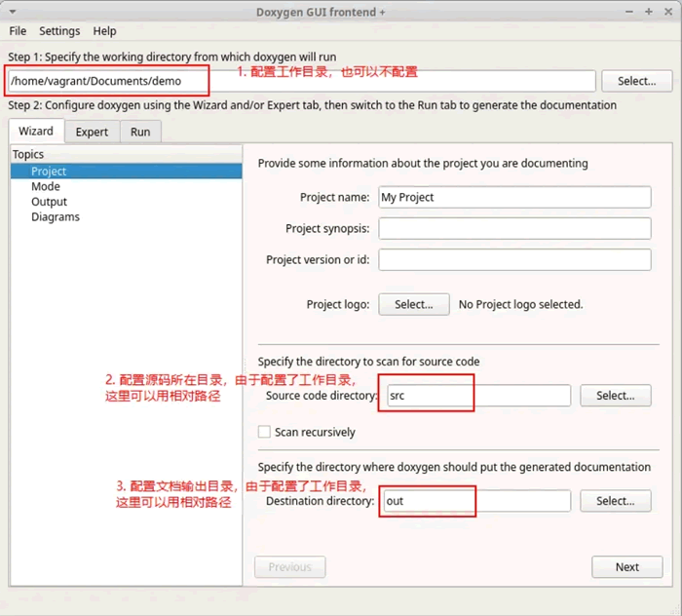Click the Topics header label
This screenshot has width=682, height=616.
(x=28, y=154)
